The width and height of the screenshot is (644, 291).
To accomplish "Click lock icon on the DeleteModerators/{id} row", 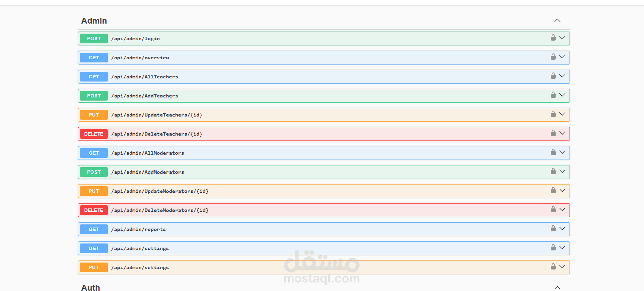I will pyautogui.click(x=553, y=209).
